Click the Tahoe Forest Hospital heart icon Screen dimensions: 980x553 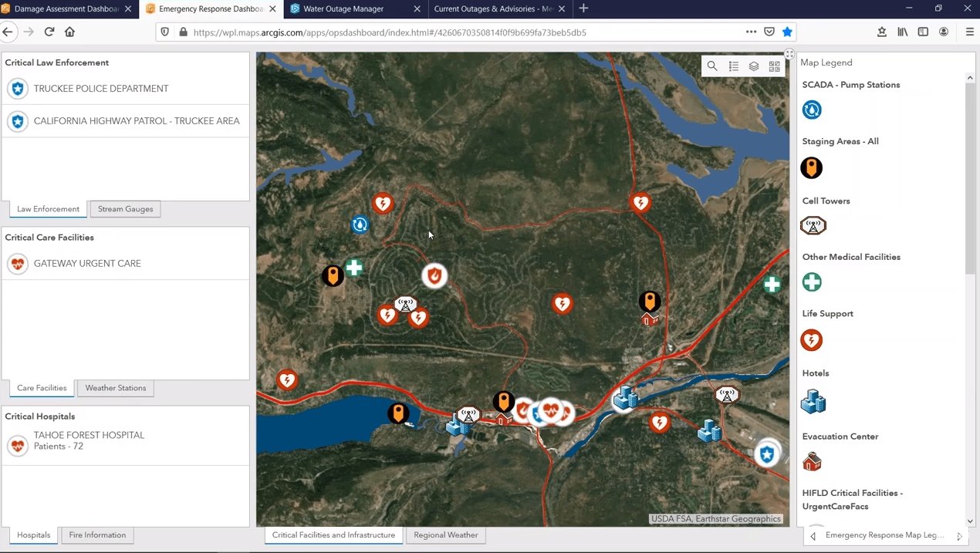coord(18,445)
